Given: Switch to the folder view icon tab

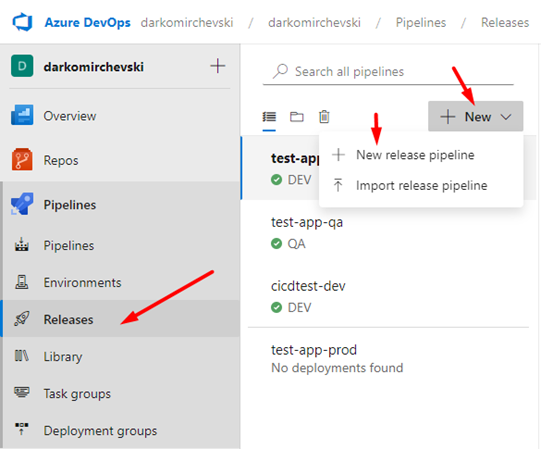Looking at the screenshot, I should (x=297, y=117).
